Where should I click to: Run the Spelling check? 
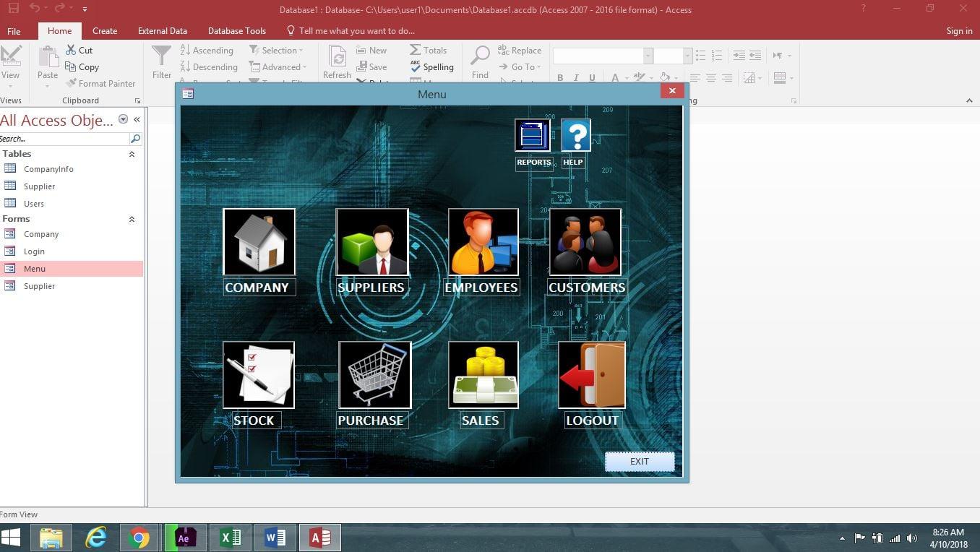434,66
